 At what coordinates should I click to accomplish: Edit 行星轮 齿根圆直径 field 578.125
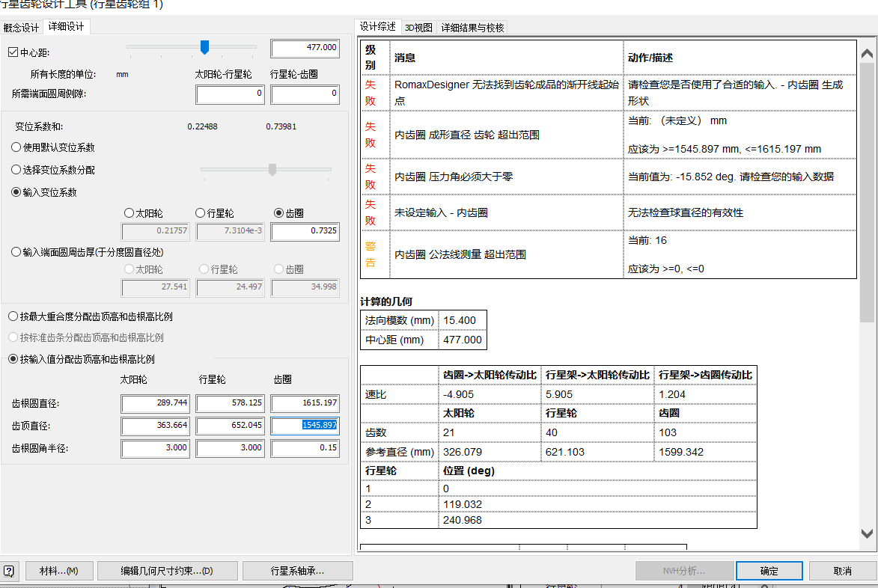point(230,403)
